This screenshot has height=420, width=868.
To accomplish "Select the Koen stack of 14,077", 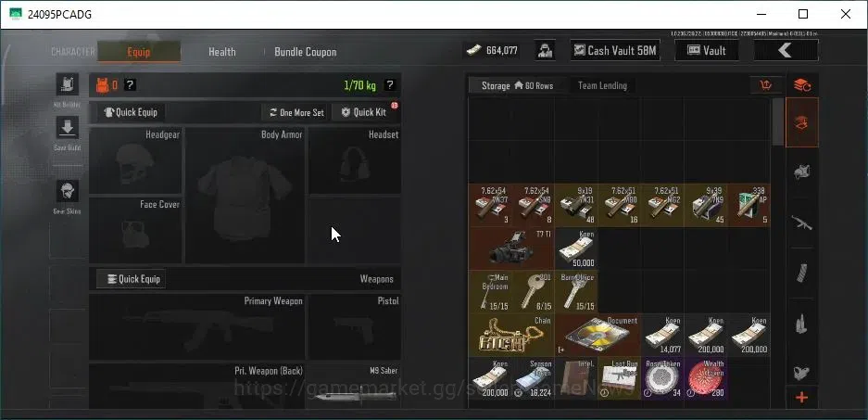I will pos(662,336).
